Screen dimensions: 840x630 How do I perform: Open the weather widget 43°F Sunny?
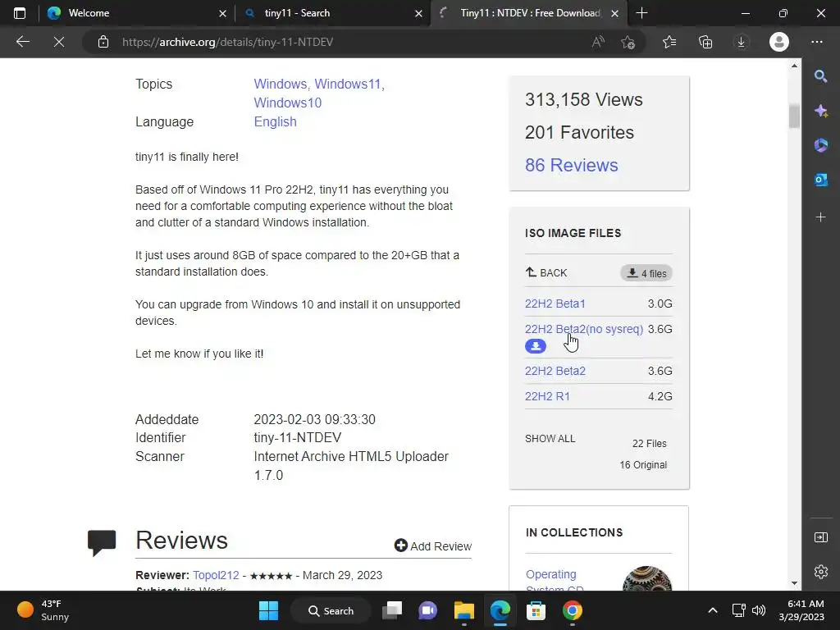point(43,610)
